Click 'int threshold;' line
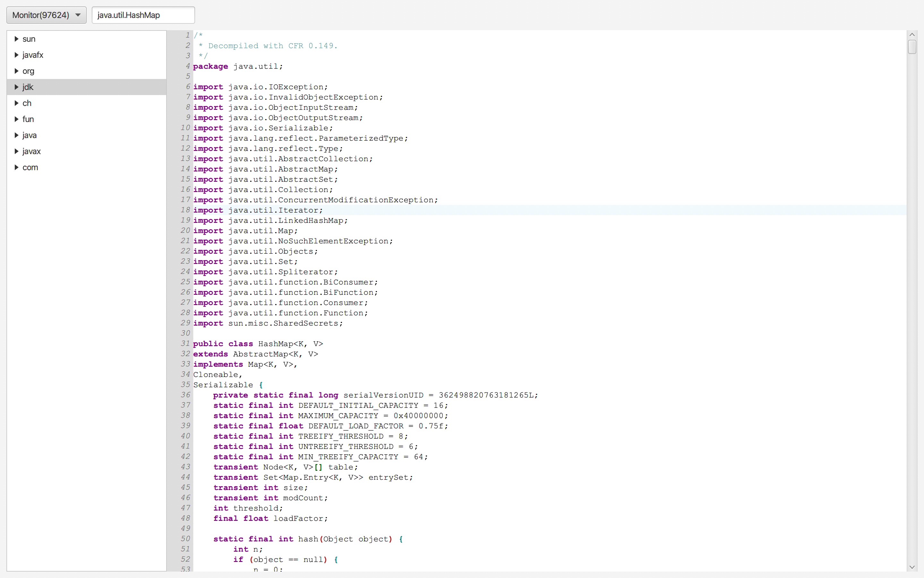The height and width of the screenshot is (578, 924). [x=248, y=508]
